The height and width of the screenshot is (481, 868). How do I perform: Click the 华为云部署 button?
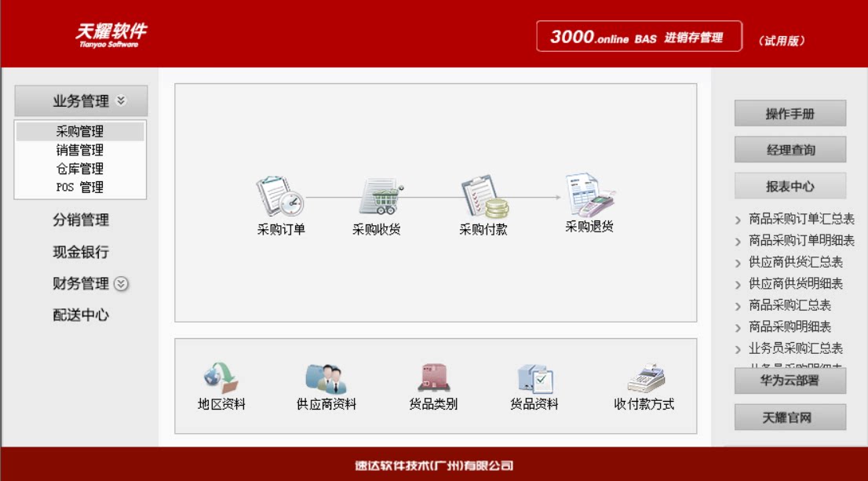[790, 381]
